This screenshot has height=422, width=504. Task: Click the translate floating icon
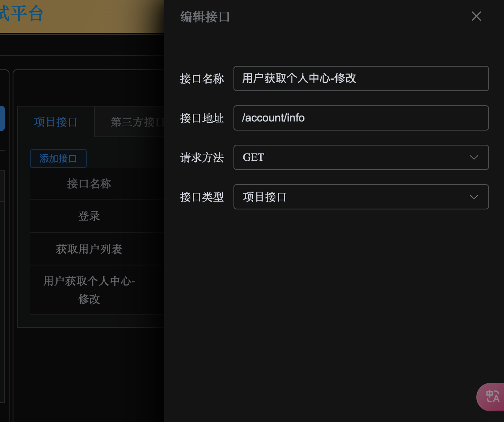491,397
